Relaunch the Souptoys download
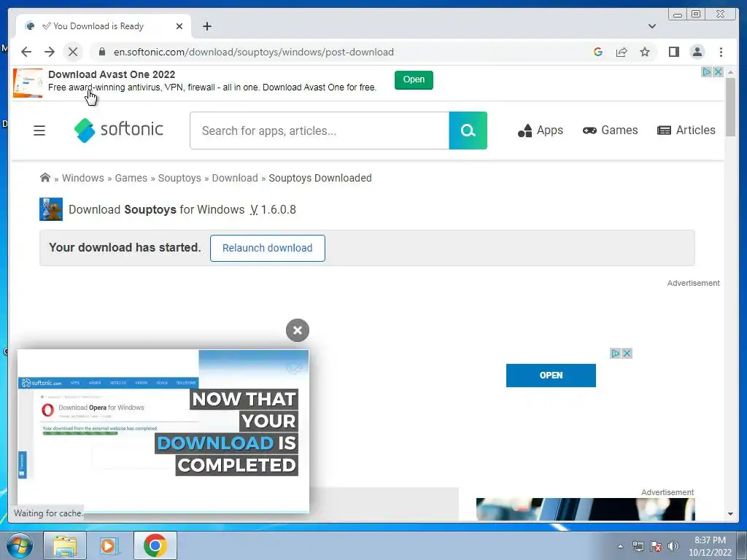 pyautogui.click(x=267, y=248)
